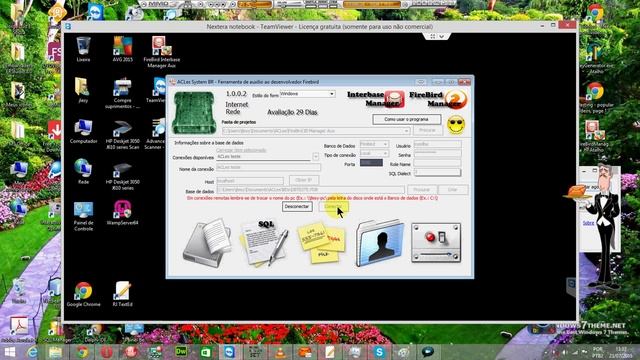Viewport: 640px width, 360px height.
Task: Click the Role Name input field
Action: pyautogui.click(x=437, y=163)
